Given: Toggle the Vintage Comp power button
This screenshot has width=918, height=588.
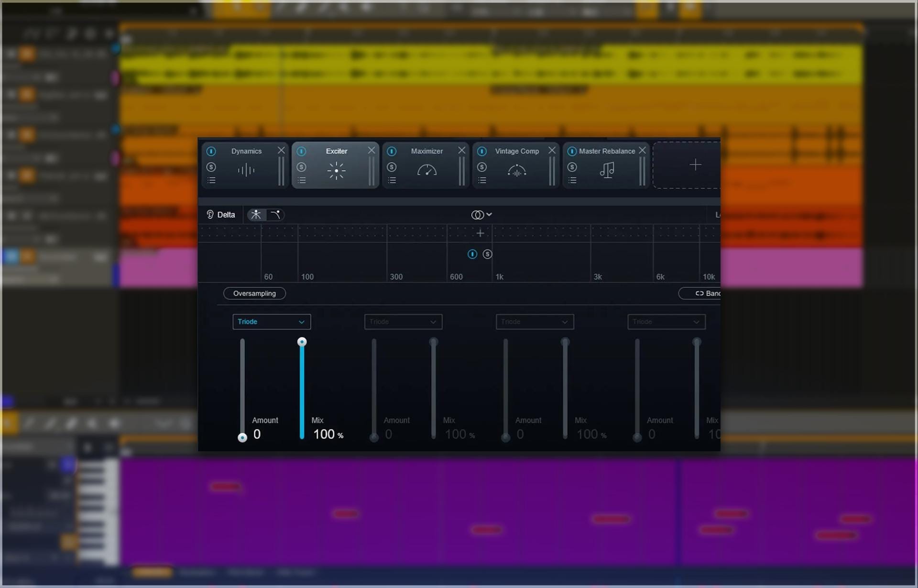Looking at the screenshot, I should pos(482,152).
